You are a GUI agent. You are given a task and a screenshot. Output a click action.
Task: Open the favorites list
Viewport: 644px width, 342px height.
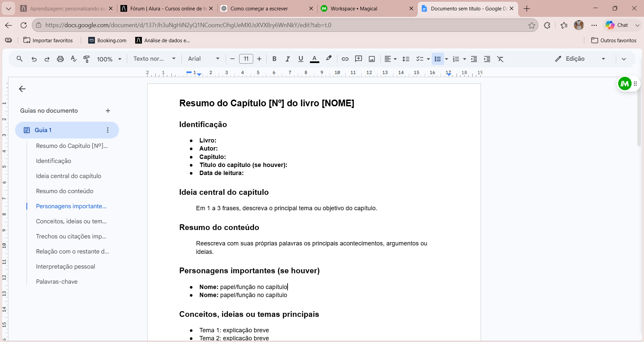564,25
